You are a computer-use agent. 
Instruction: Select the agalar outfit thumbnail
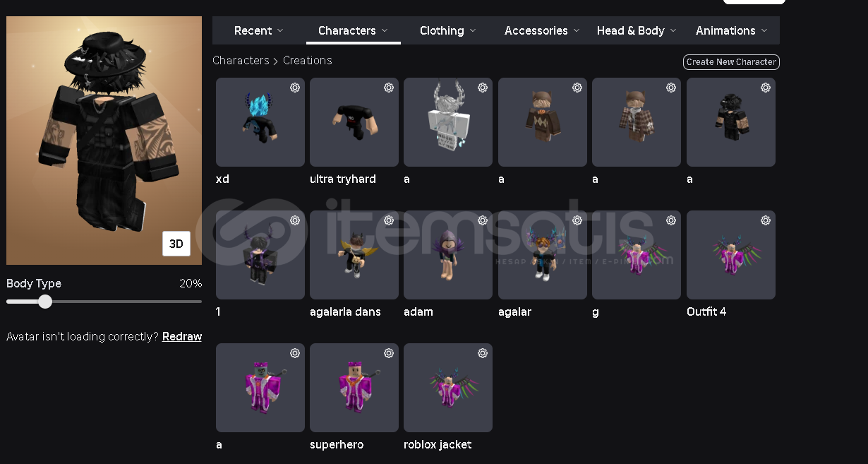[x=543, y=255]
